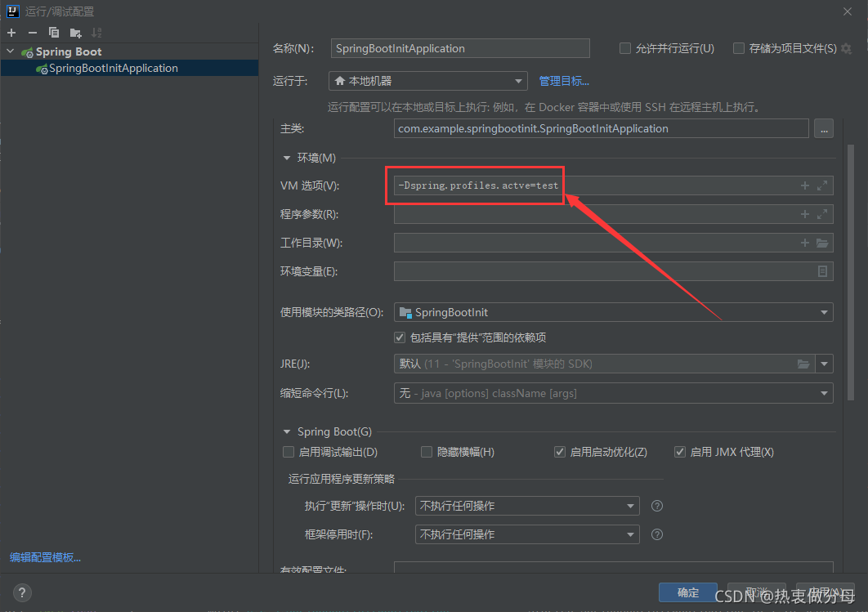Screen dimensions: 868x612
Task: Show help for frame deactivation
Action: pos(657,534)
